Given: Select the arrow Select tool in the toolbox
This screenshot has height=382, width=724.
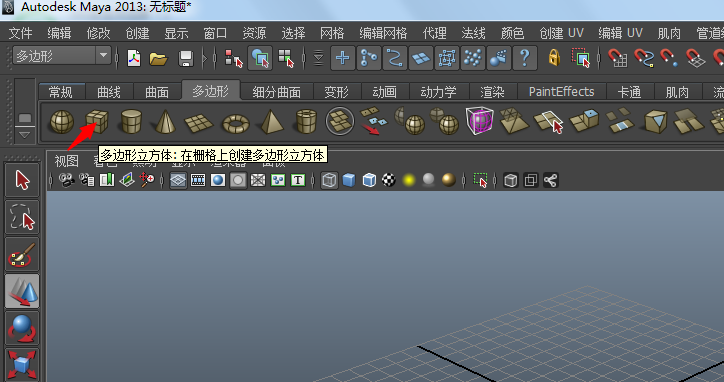Looking at the screenshot, I should (x=22, y=180).
